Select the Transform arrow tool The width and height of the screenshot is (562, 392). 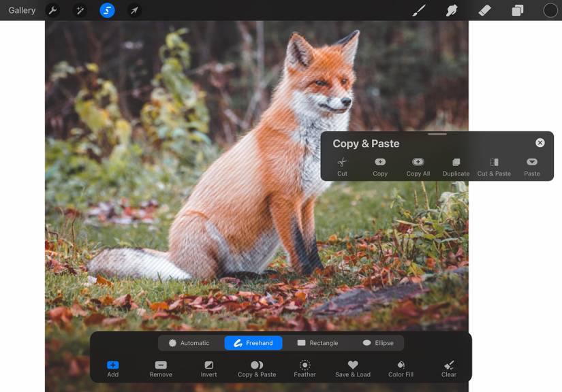(x=135, y=10)
